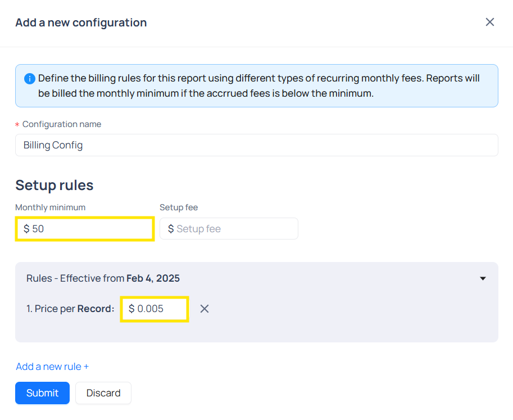Click Add a new rule link
The width and height of the screenshot is (513, 420).
point(52,367)
